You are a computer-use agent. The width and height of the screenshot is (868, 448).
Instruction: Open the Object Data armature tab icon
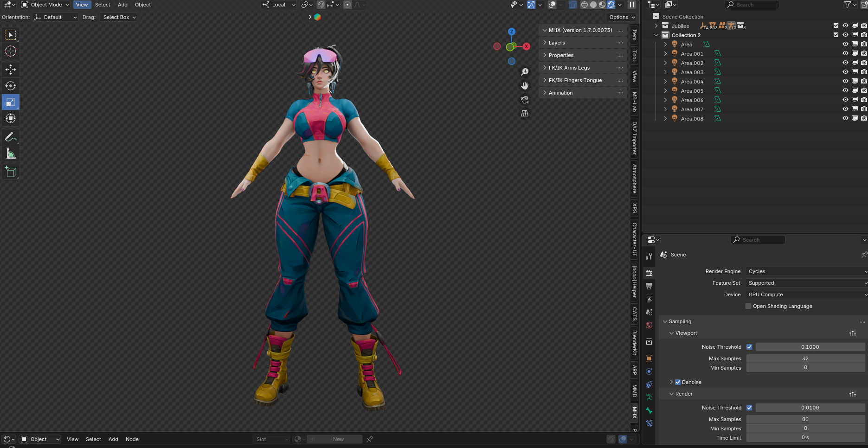[x=649, y=397]
